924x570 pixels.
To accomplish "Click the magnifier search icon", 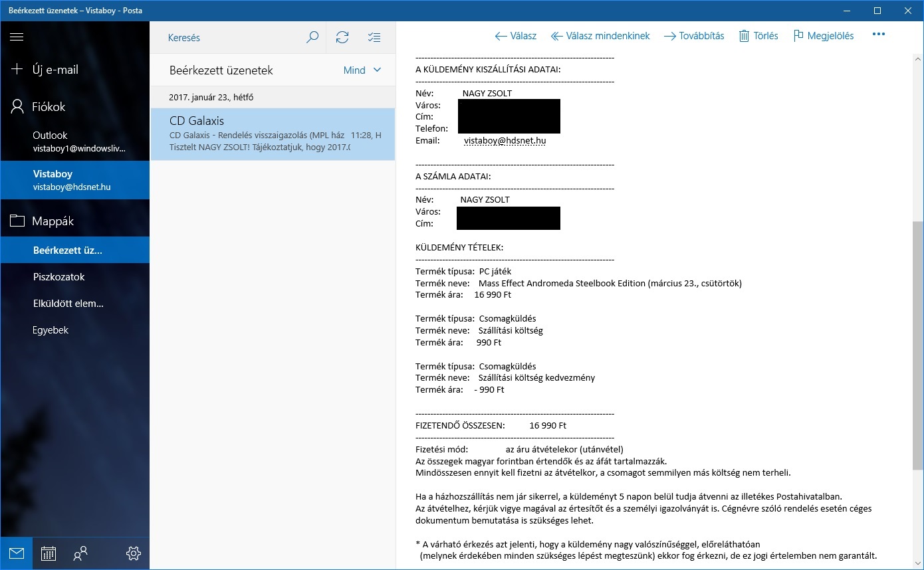I will [312, 38].
